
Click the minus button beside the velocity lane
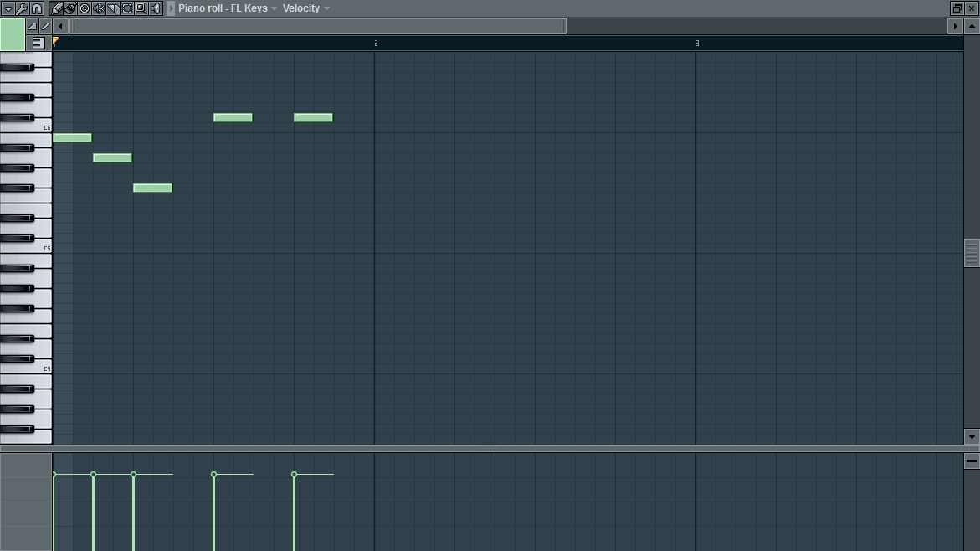pyautogui.click(x=972, y=461)
